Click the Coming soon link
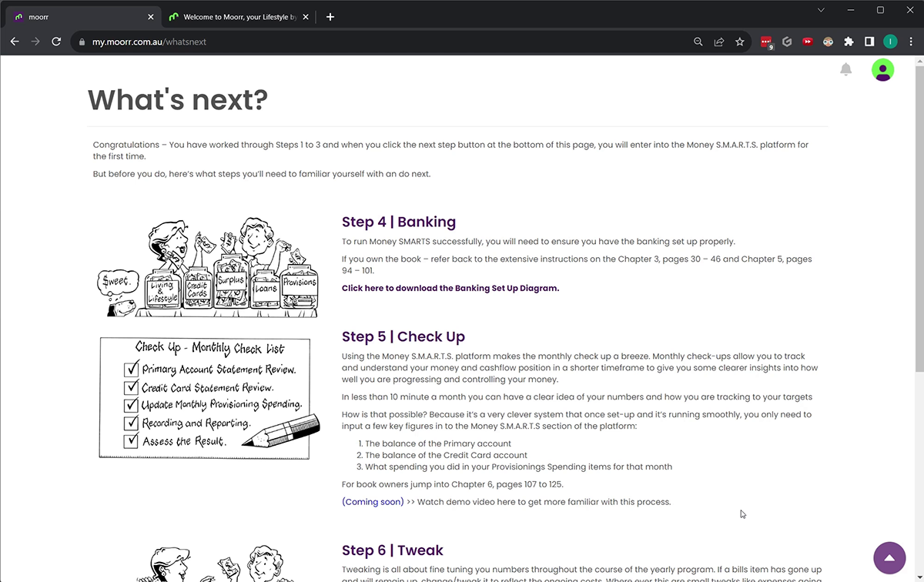This screenshot has width=924, height=582. (373, 502)
